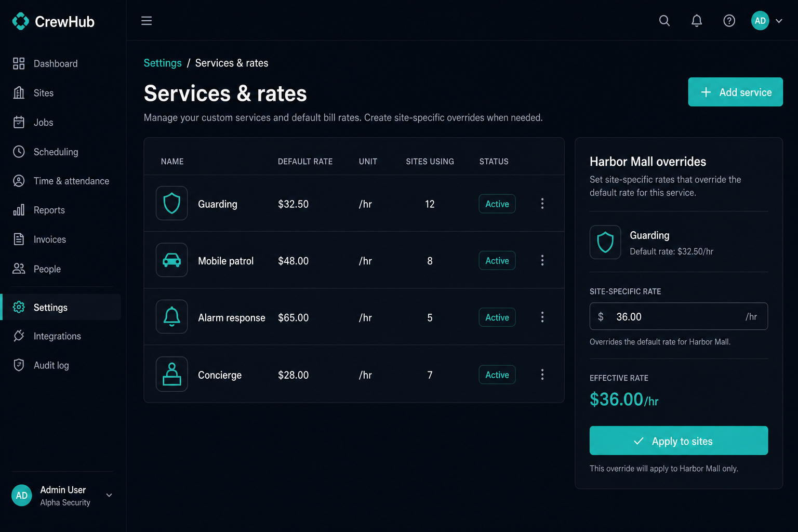Click the Admin User avatar in sidebar
Image resolution: width=798 pixels, height=532 pixels.
click(22, 496)
